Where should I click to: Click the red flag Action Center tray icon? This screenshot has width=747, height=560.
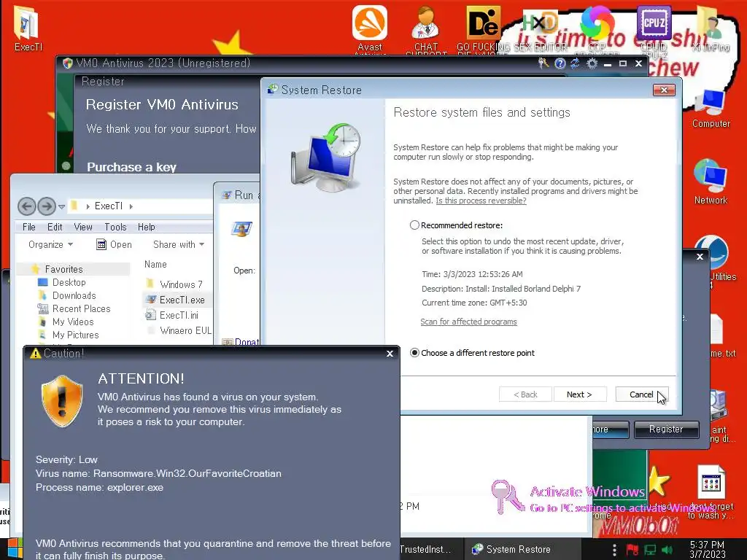tap(632, 550)
